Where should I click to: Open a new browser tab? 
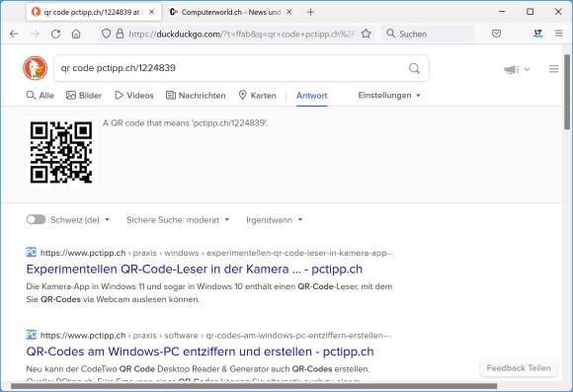[x=310, y=12]
